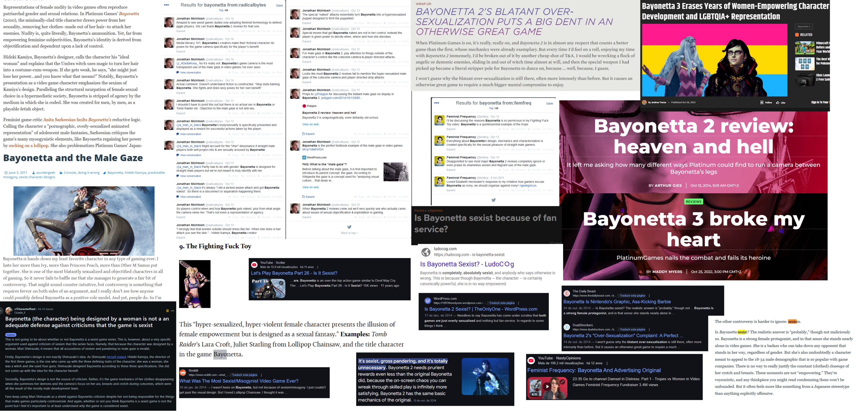Open 'Anita Sarkeesian faults Bayonetta's' link
The width and height of the screenshot is (868, 420).
77,120
